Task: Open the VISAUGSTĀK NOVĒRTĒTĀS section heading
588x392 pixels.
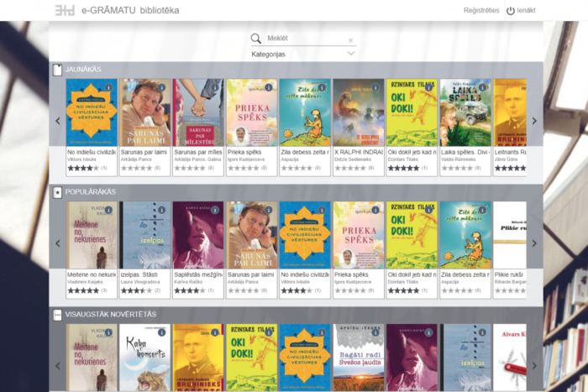Action: [111, 315]
